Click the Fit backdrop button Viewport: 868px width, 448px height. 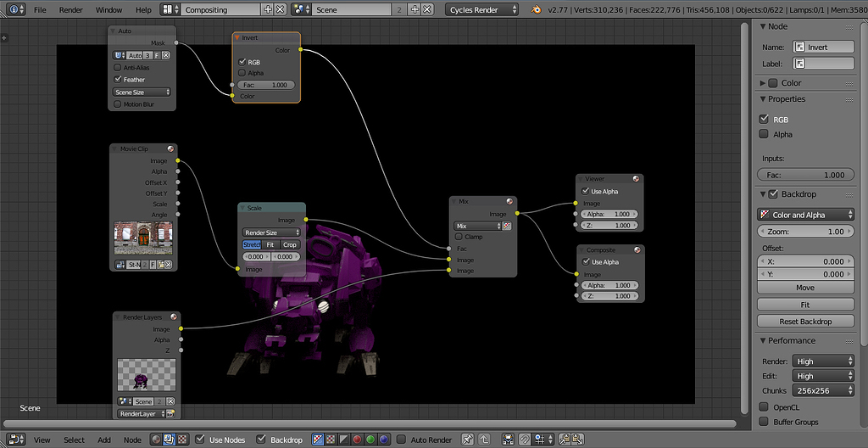tap(805, 305)
